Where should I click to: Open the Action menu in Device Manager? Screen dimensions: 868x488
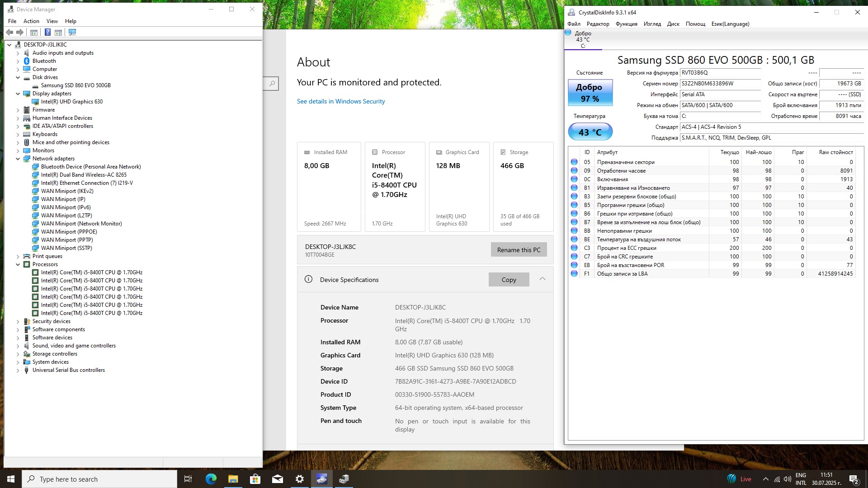tap(31, 21)
